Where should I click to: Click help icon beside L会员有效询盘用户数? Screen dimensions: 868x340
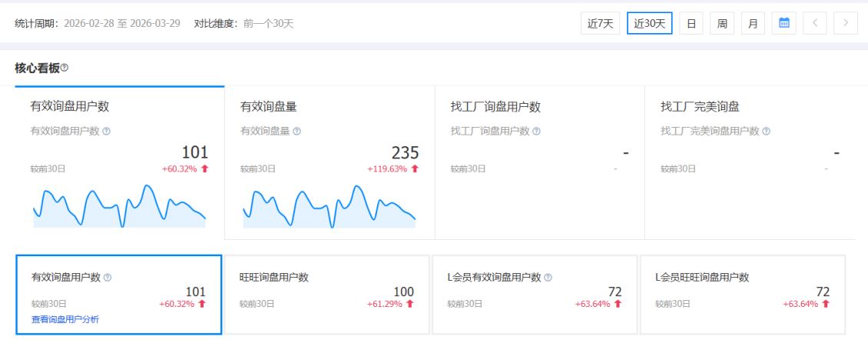548,277
